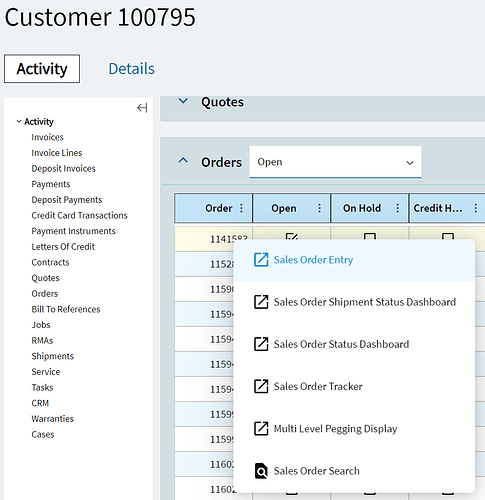This screenshot has width=485, height=500.
Task: Click the Multi Level Pegging Display launch icon
Action: point(261,428)
